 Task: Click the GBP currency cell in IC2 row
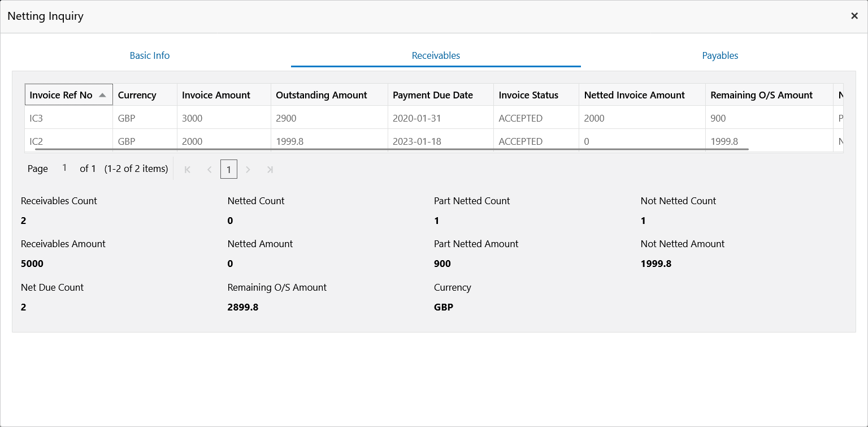coord(145,141)
